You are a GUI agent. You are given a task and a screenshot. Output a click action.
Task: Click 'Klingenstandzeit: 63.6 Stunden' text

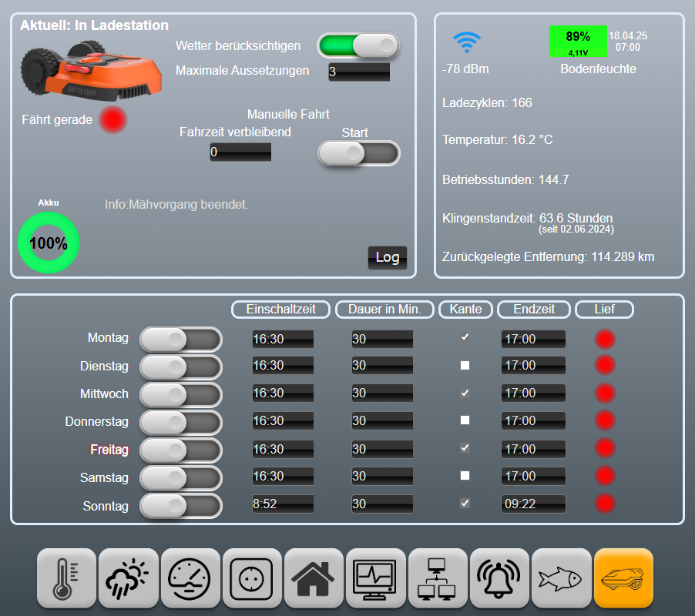(528, 218)
